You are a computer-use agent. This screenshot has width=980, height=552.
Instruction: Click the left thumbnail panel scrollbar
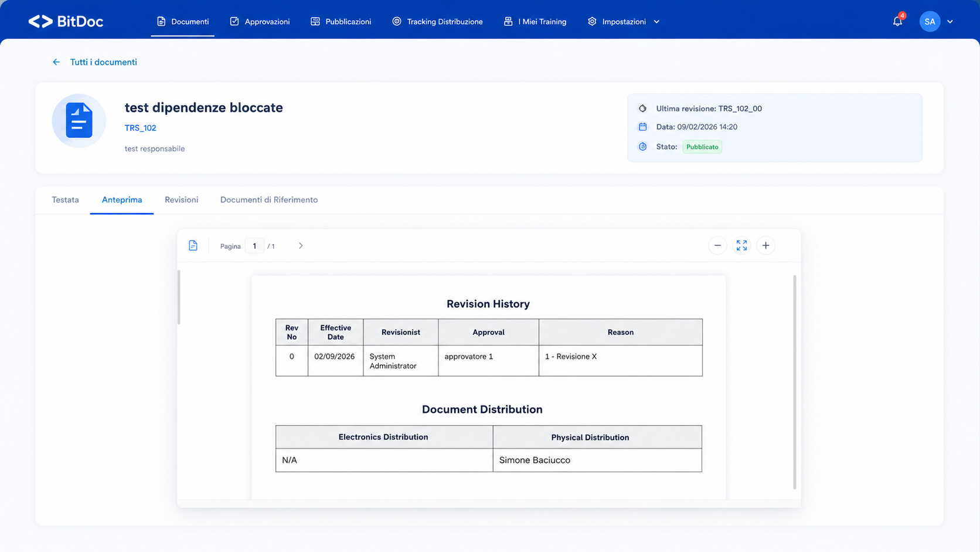click(179, 297)
